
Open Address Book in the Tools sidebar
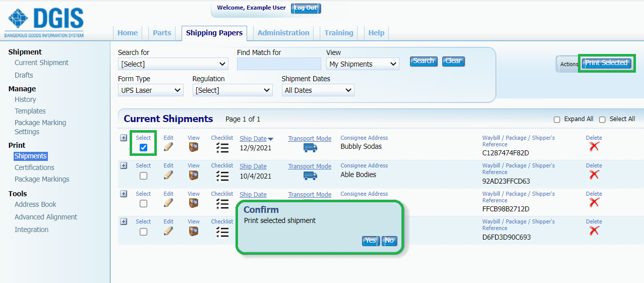(35, 204)
